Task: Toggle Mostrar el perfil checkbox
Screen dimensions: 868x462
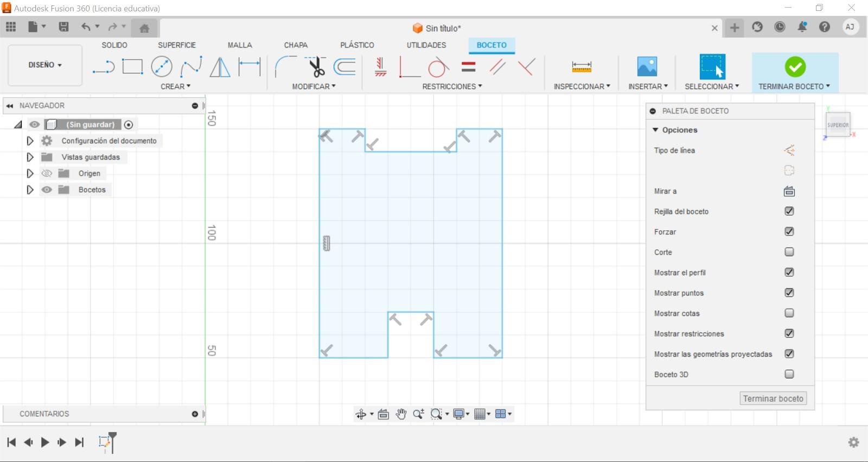Action: (x=789, y=273)
